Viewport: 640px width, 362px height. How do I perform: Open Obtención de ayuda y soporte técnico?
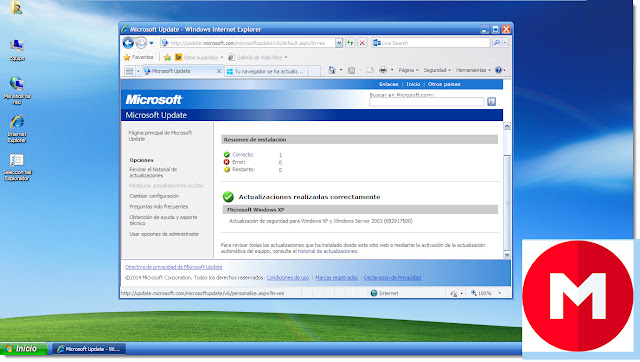point(163,220)
